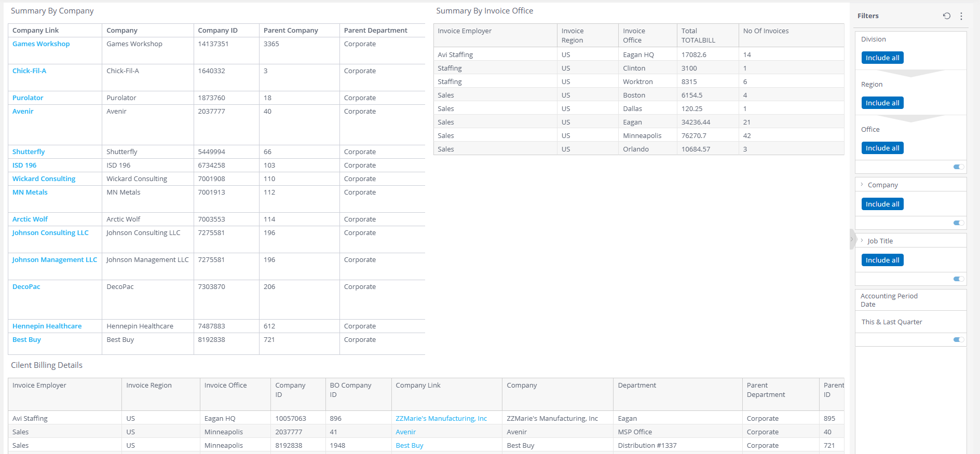Open the Chick-Fil-A company link
Image resolution: width=980 pixels, height=454 pixels.
(x=29, y=71)
